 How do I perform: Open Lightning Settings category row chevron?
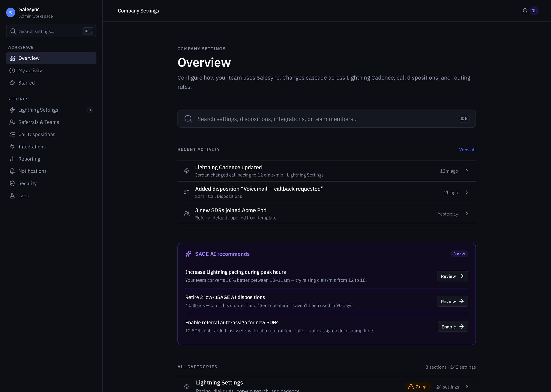(467, 387)
